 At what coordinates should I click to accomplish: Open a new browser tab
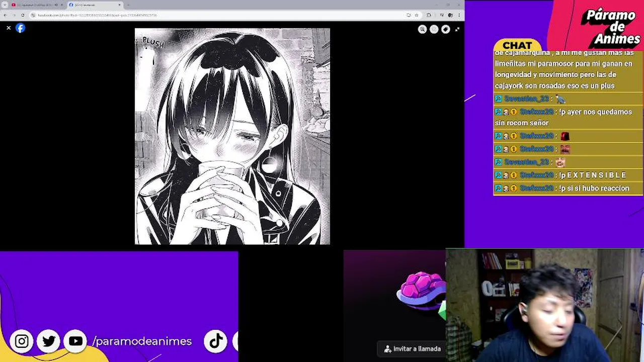[128, 5]
